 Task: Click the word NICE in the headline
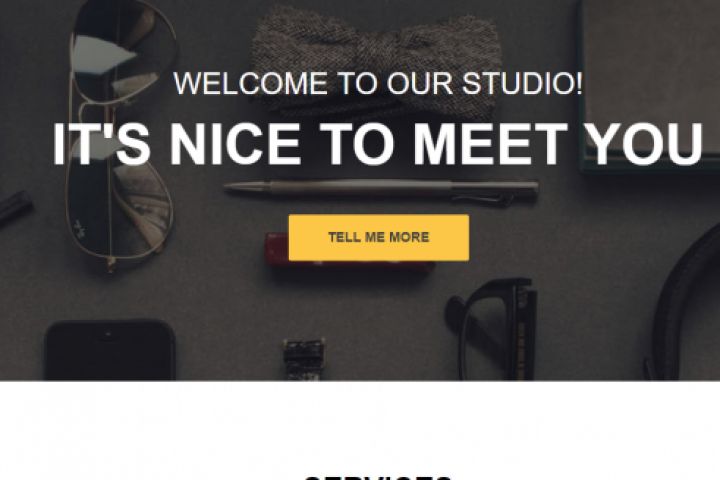coord(235,144)
